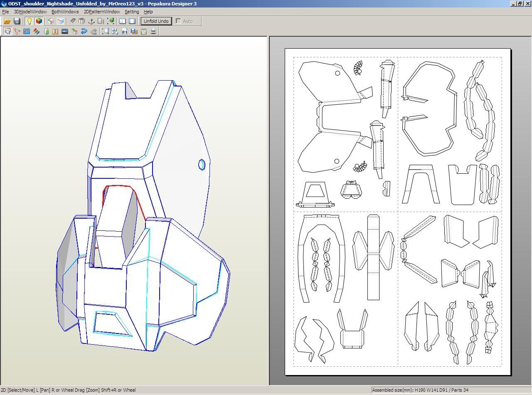Click the gray folded-box icon left of the blue box
The height and width of the screenshot is (395, 532).
point(51,21)
